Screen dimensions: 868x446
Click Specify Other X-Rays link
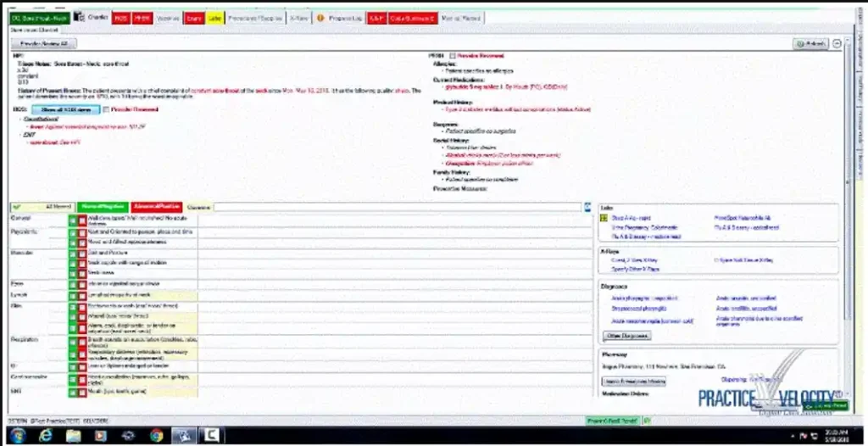pos(635,270)
